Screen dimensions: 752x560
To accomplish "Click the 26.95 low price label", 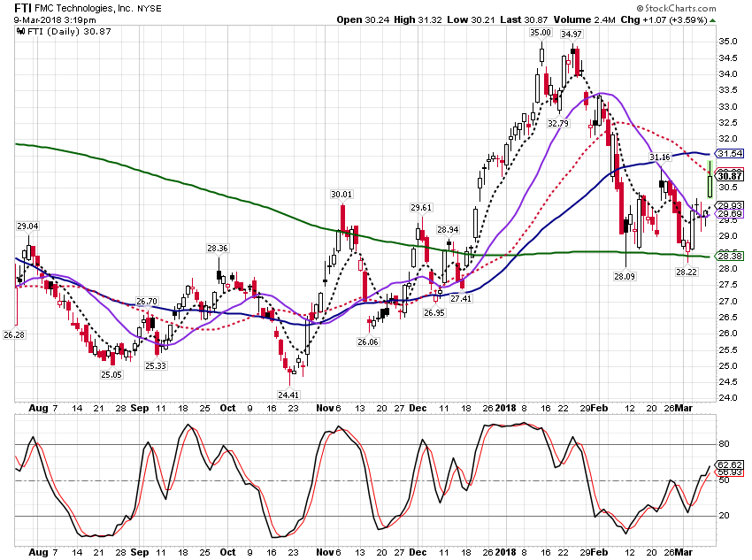I will coord(434,313).
